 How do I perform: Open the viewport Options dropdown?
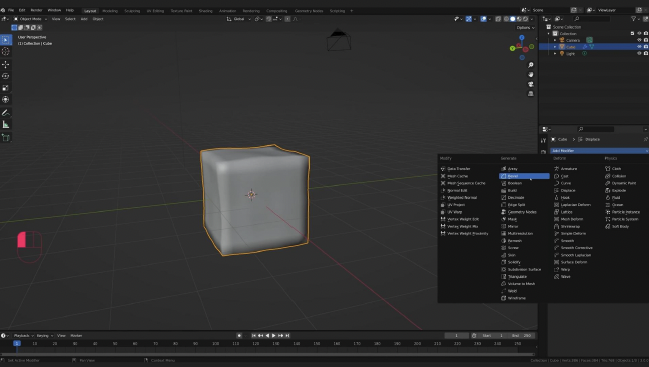(x=525, y=28)
